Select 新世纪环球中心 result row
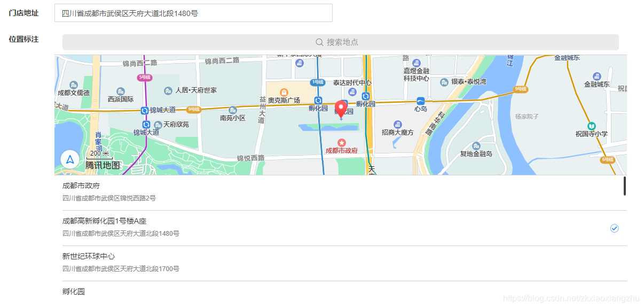Viewport: 644px width, 308px height. (x=341, y=264)
